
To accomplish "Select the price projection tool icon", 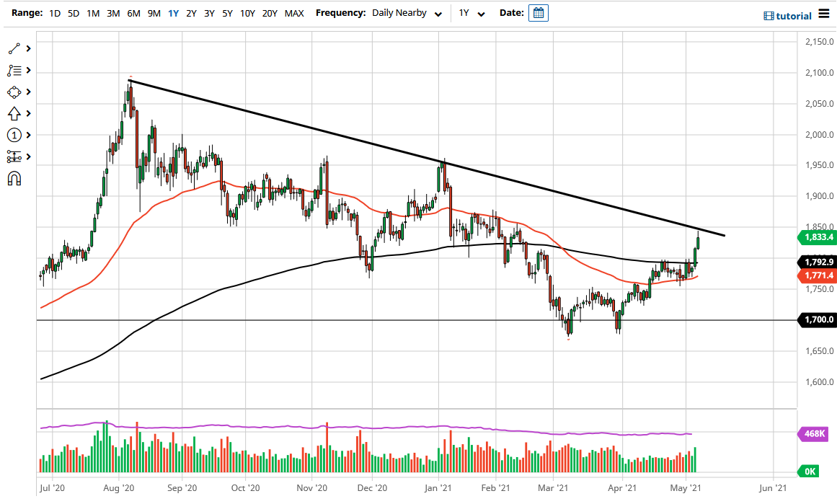I will [x=14, y=157].
